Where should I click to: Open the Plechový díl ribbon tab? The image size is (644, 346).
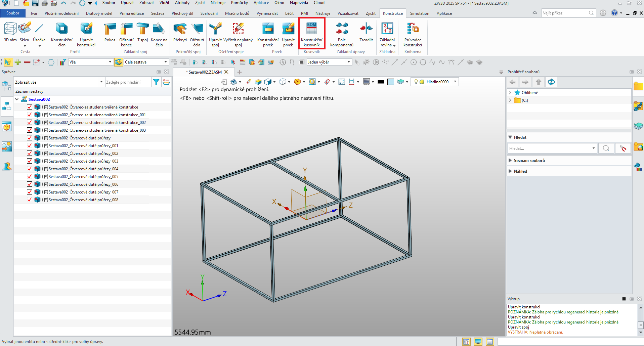pos(182,13)
